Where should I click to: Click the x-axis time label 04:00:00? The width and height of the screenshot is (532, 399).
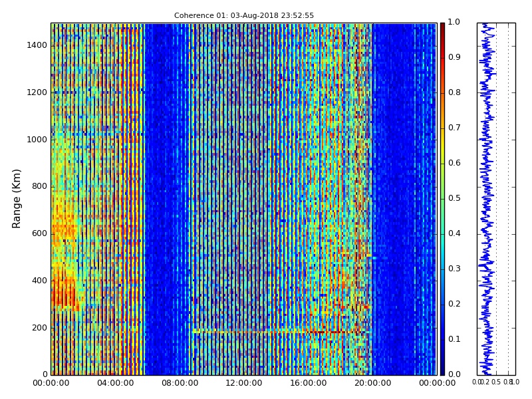pos(115,383)
